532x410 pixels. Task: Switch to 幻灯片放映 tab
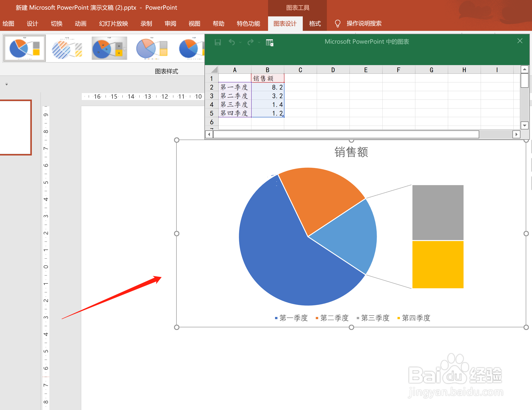click(x=114, y=24)
